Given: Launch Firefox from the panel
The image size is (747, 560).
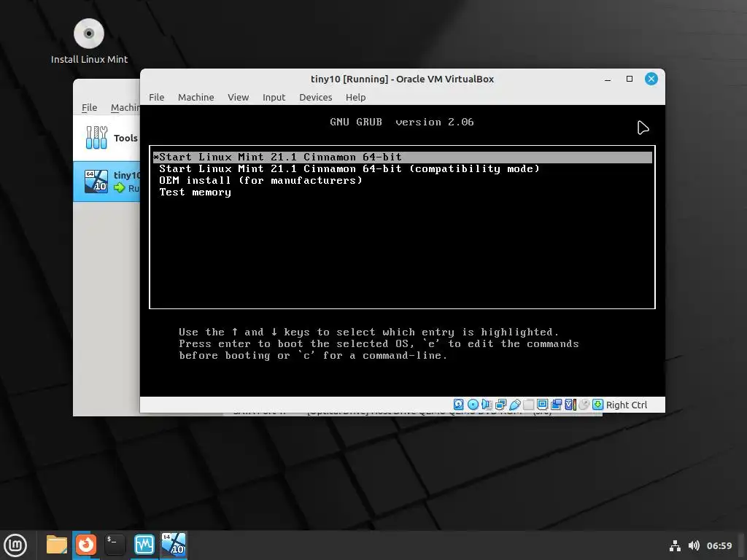Looking at the screenshot, I should [86, 545].
